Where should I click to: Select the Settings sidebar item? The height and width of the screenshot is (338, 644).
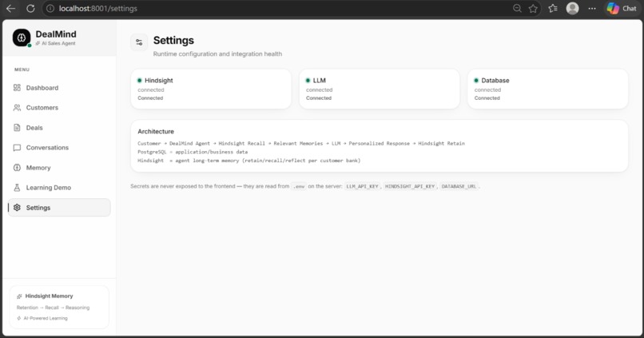point(59,208)
